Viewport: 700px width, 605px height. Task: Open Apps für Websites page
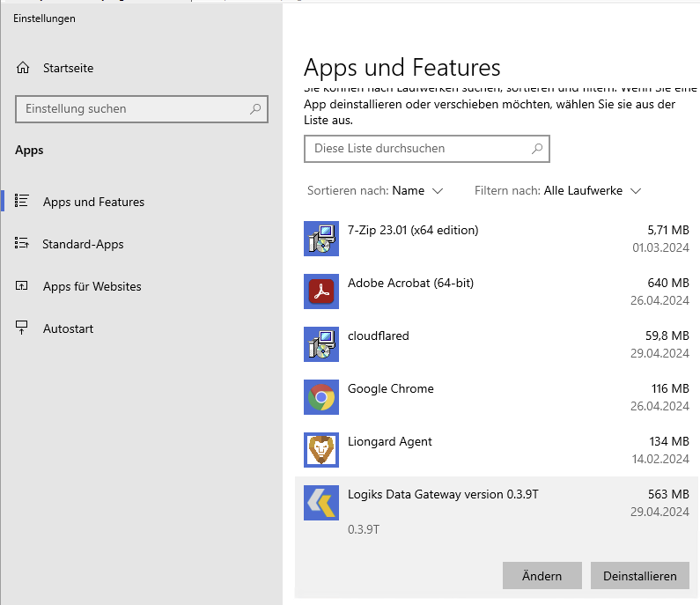tap(92, 286)
